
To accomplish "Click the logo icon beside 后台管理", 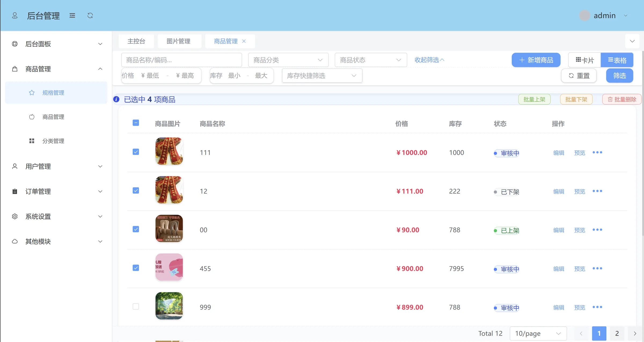I will coord(15,16).
